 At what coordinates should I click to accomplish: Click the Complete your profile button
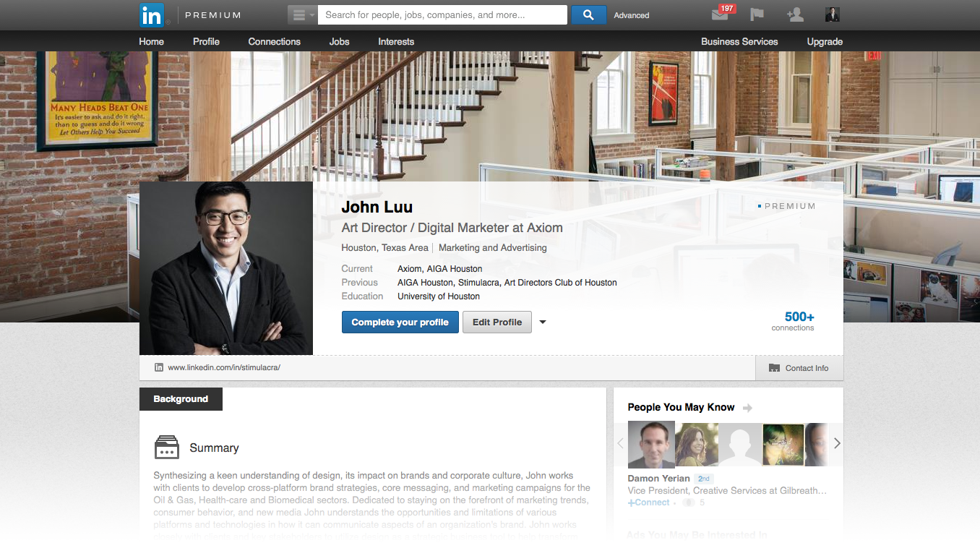click(x=400, y=322)
